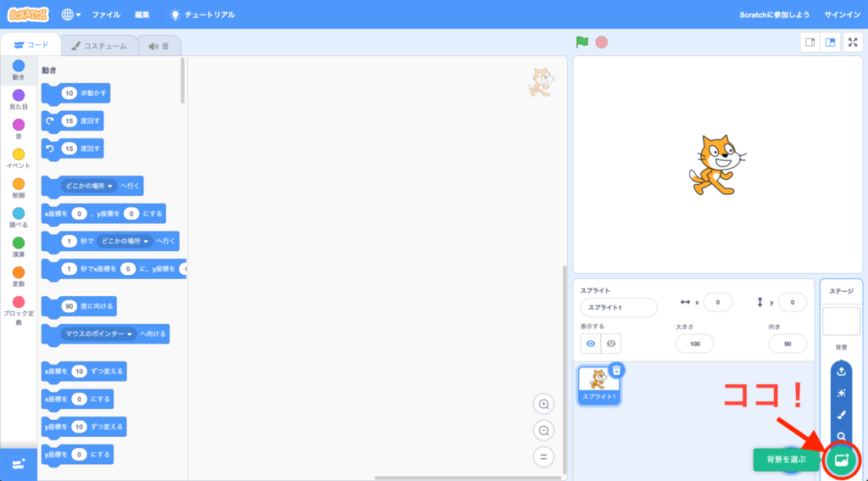Click the counterclockwise 15 度回す block
Screen dimensions: 868x481
click(x=73, y=148)
